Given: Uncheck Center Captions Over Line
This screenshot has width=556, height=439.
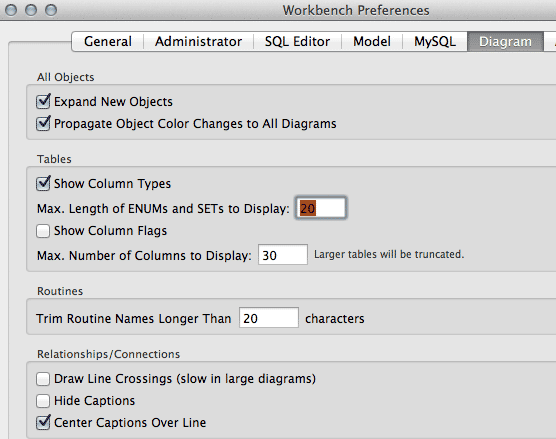Looking at the screenshot, I should [43, 422].
